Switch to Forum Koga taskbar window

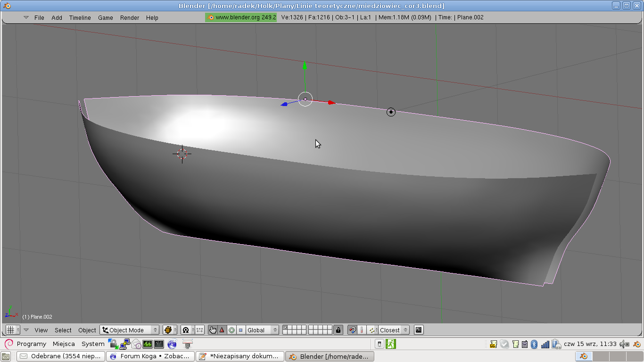pos(150,356)
